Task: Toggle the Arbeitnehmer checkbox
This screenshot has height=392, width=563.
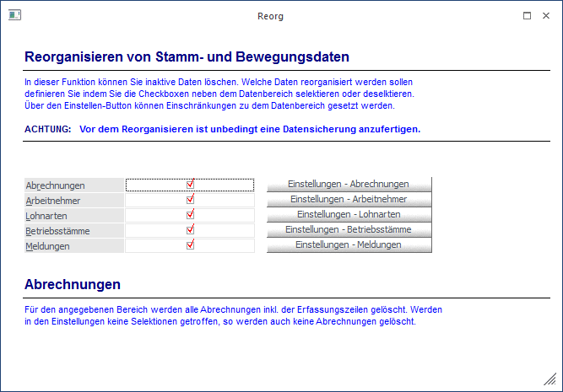Action: (x=190, y=200)
